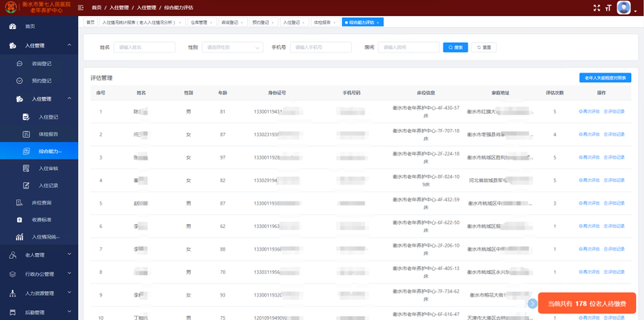Expand the 后勤管理 menu chevron
Viewport: 644px width, 320px height.
69,312
